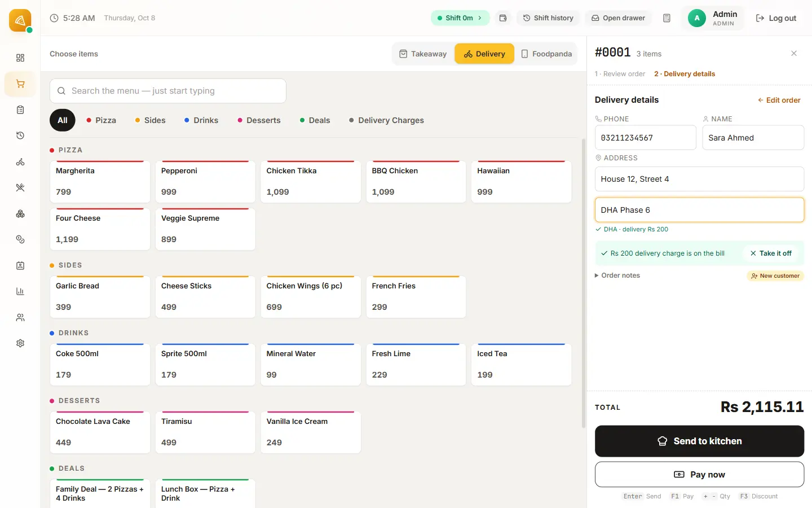The width and height of the screenshot is (812, 508).
Task: Open the contact badge sidebar icon
Action: (20, 265)
